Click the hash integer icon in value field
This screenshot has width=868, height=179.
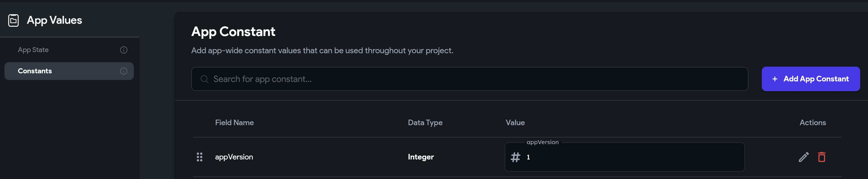(x=515, y=157)
